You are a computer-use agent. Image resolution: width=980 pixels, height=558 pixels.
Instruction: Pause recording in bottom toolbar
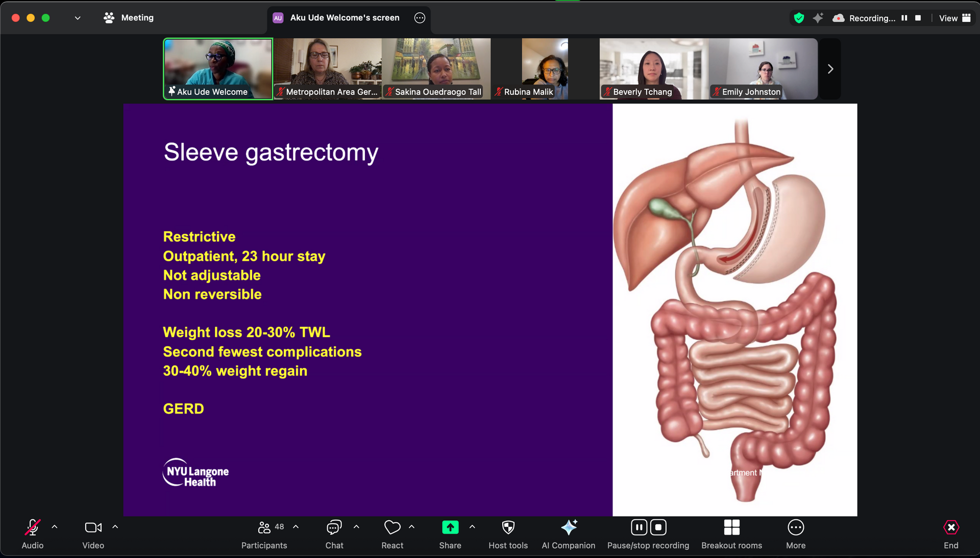tap(639, 527)
